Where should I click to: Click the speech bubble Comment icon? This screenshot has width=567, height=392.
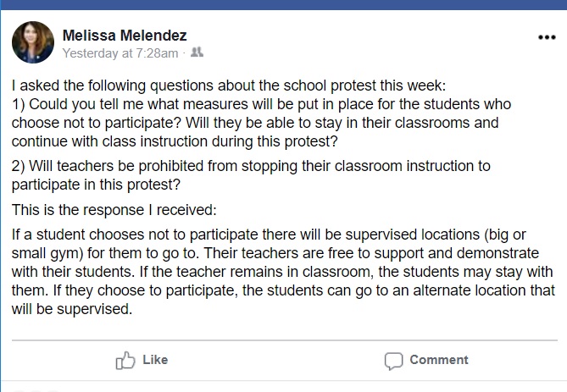tap(393, 361)
